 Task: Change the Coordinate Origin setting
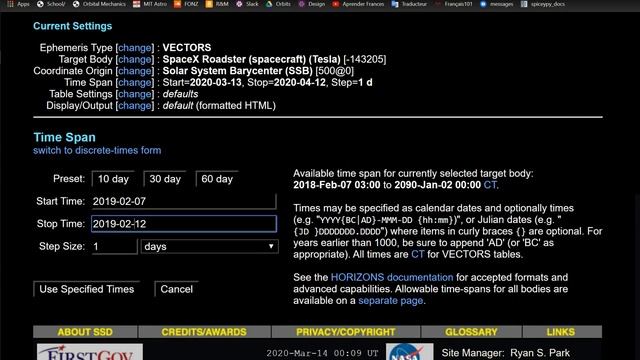tap(135, 71)
